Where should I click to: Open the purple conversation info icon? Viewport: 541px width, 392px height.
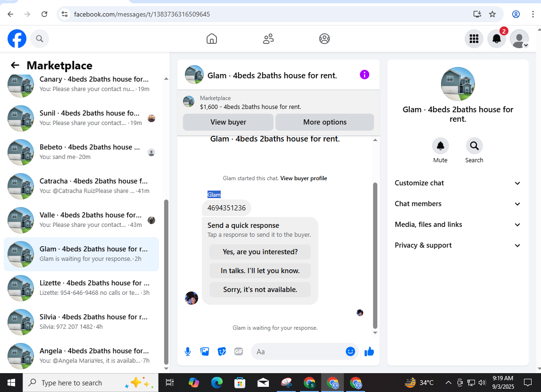click(364, 75)
